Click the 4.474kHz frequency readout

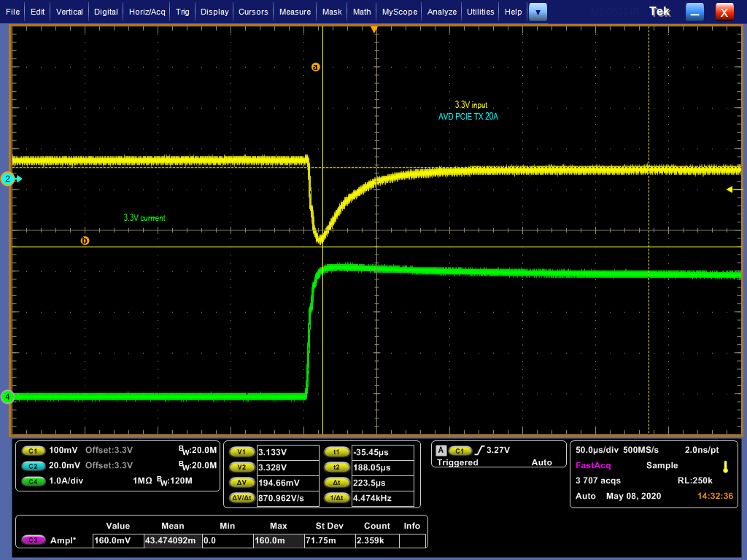click(x=382, y=498)
